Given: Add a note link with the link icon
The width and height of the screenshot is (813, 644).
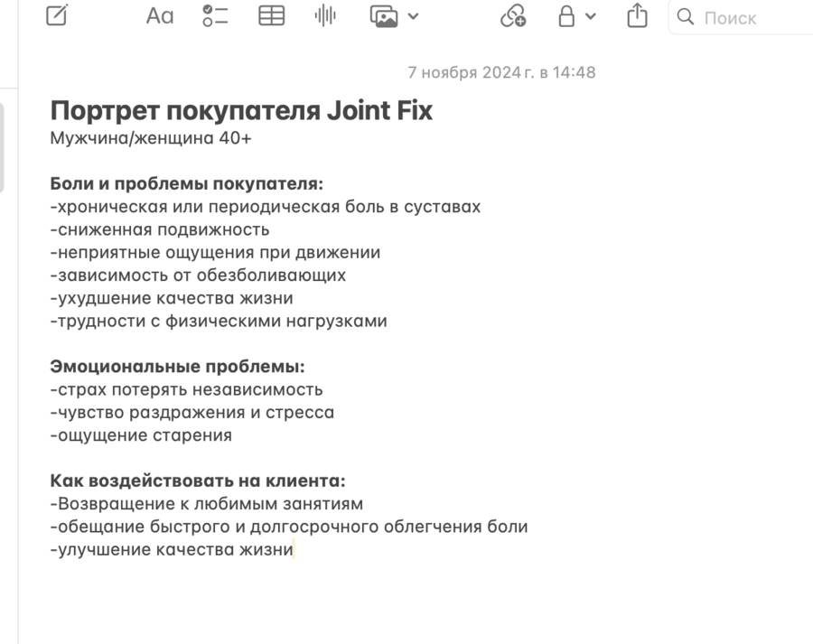Looking at the screenshot, I should (513, 16).
